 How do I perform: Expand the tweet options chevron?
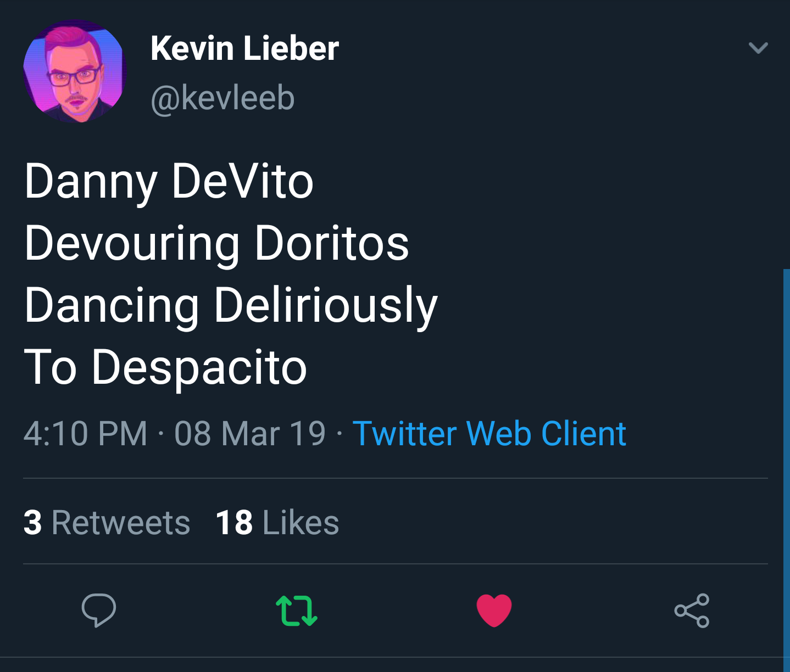click(758, 48)
